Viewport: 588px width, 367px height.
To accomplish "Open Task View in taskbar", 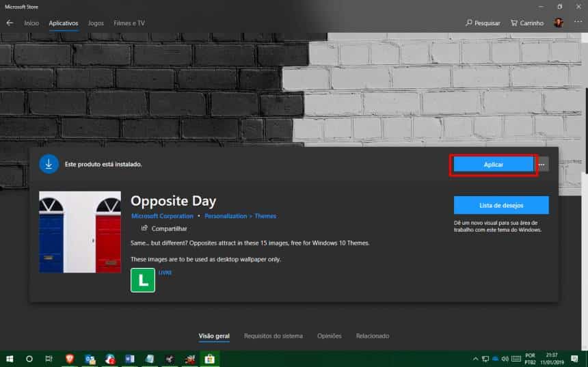I will pos(49,359).
